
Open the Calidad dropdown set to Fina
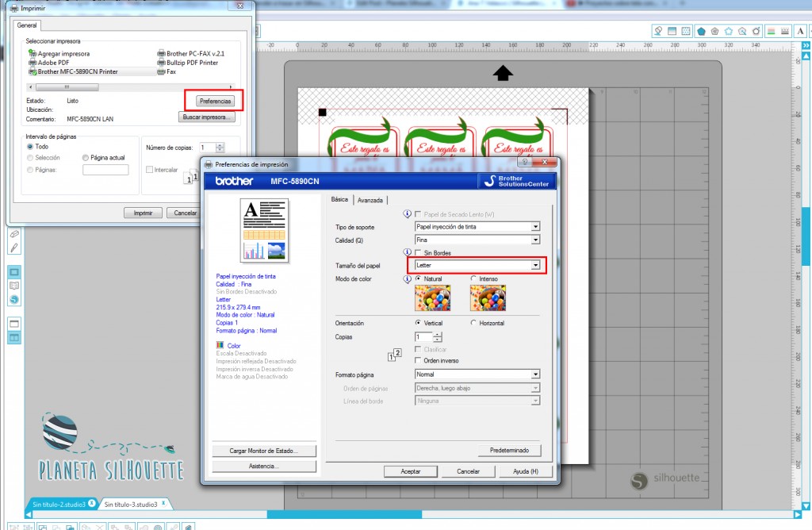[x=477, y=240]
